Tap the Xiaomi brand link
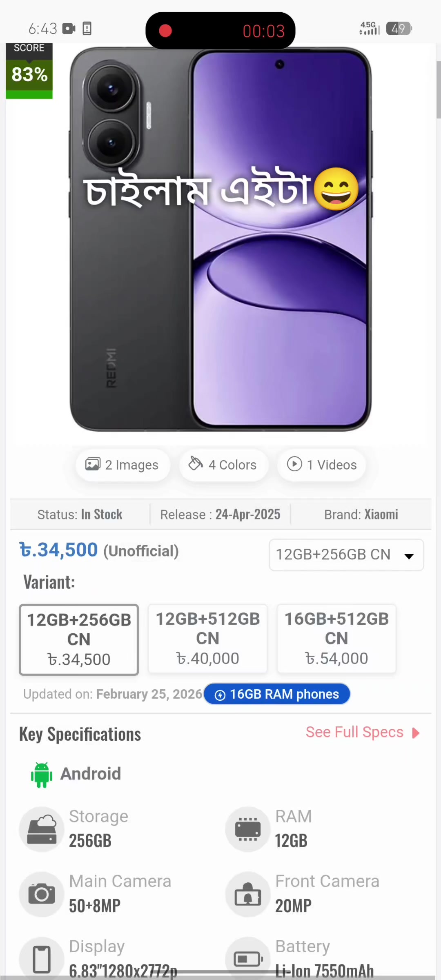The image size is (441, 980). 381,514
